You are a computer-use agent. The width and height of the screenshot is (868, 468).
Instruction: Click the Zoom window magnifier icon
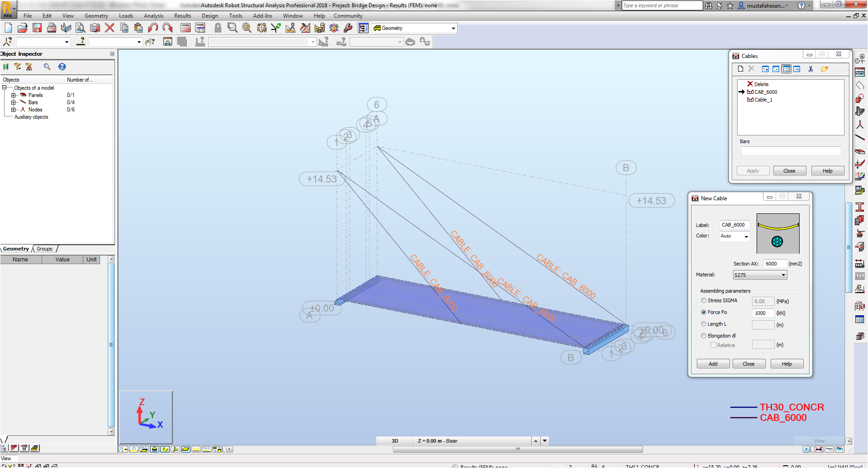(x=232, y=28)
